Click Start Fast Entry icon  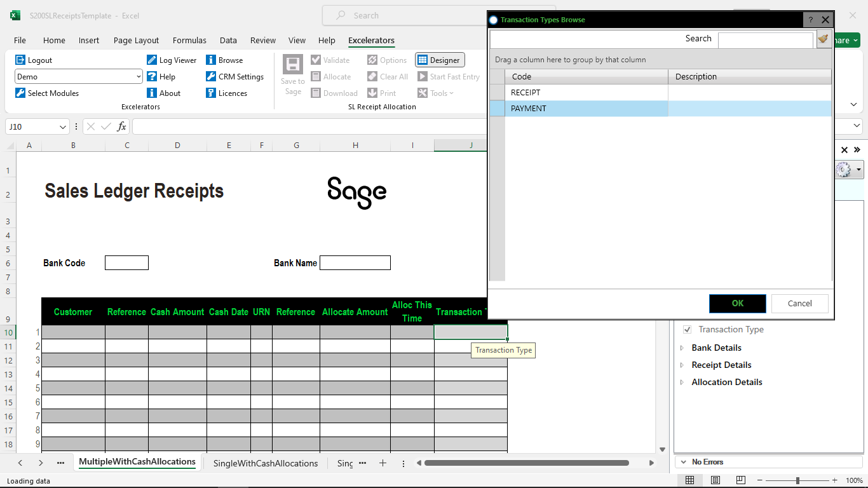point(423,76)
